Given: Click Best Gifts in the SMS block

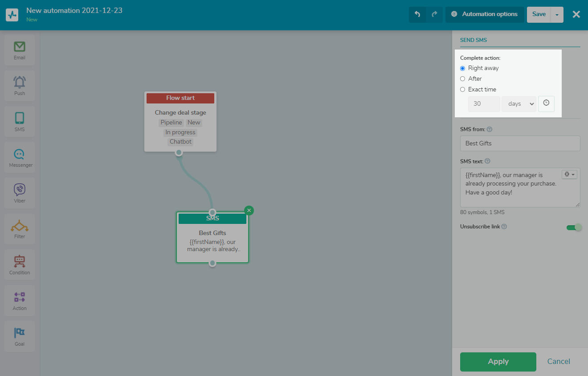Looking at the screenshot, I should [212, 233].
